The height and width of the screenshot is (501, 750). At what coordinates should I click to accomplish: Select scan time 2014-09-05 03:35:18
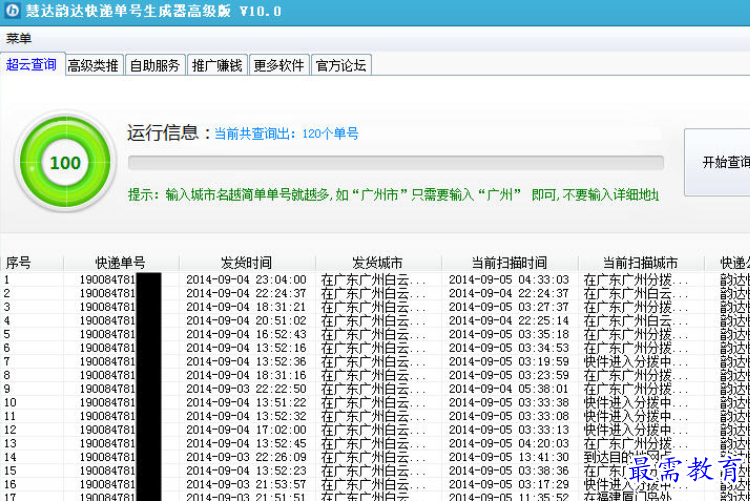[509, 334]
